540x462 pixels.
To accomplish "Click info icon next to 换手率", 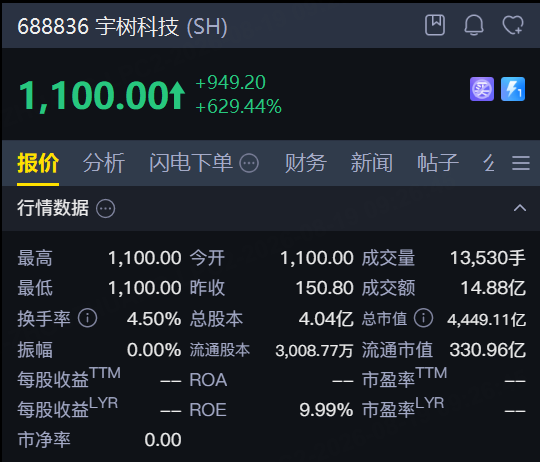I will coord(87,318).
